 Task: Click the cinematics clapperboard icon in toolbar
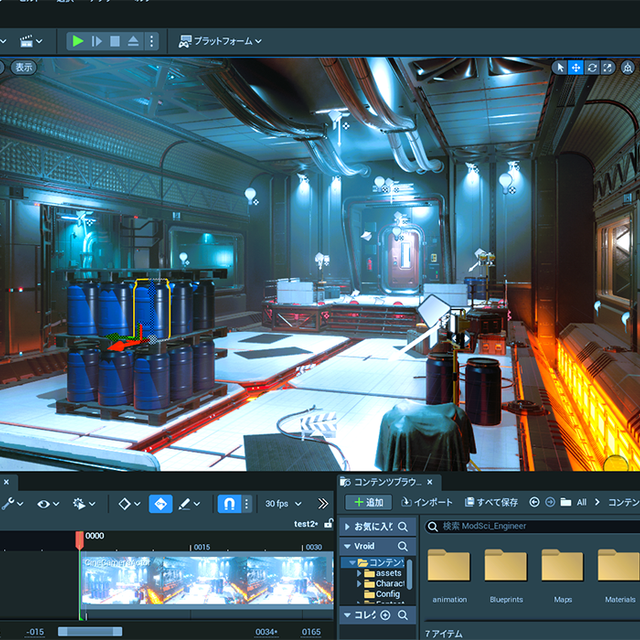coord(26,41)
